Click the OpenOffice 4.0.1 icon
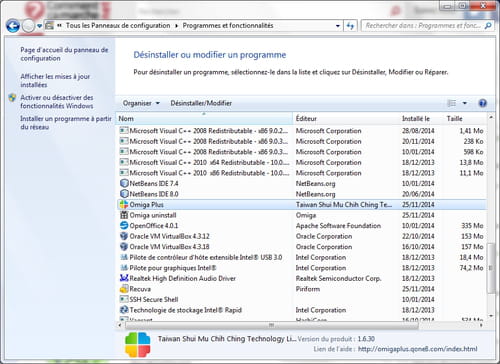The image size is (500, 364). (x=124, y=226)
